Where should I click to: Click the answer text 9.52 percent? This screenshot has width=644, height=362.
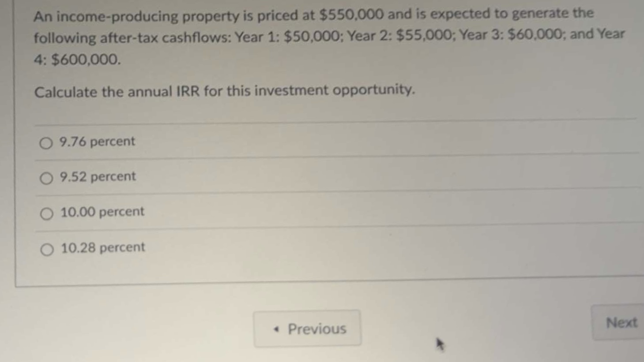tap(98, 177)
